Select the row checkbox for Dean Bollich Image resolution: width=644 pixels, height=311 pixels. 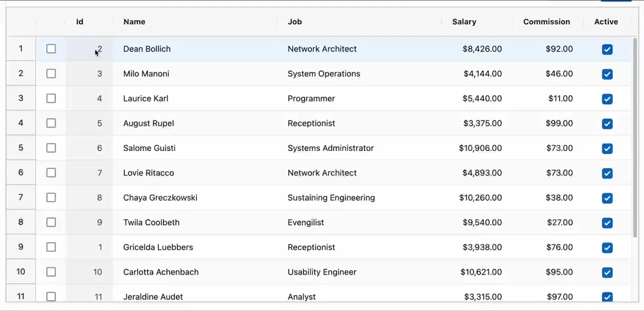click(51, 49)
